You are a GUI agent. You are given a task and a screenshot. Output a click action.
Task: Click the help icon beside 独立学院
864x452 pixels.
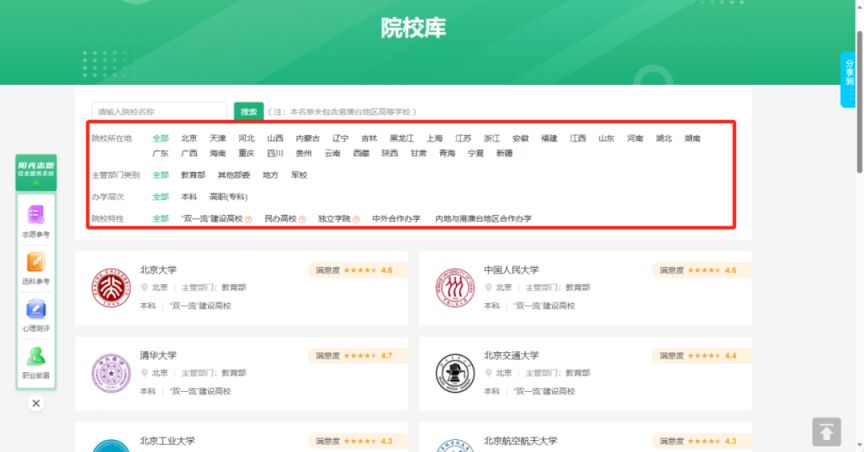[356, 219]
